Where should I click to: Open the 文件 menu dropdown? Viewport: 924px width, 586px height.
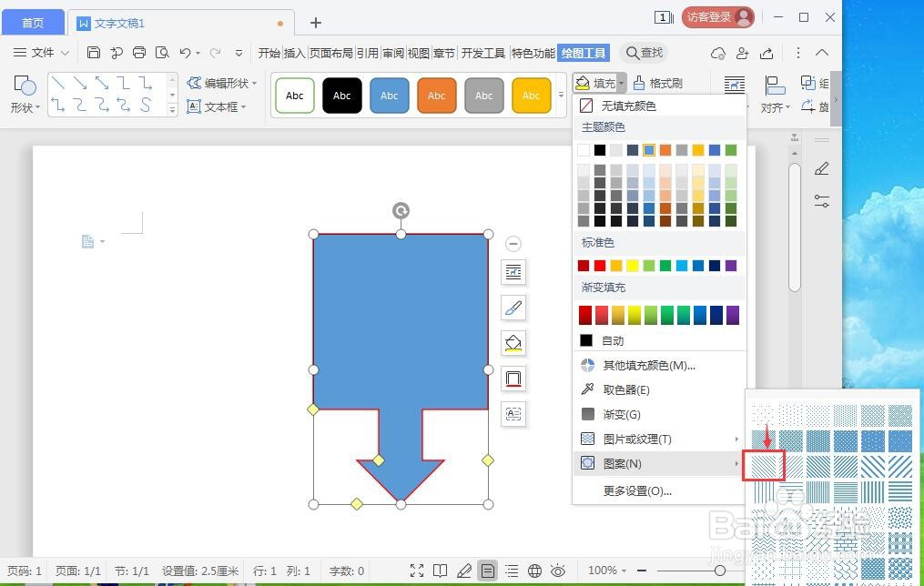(x=41, y=53)
